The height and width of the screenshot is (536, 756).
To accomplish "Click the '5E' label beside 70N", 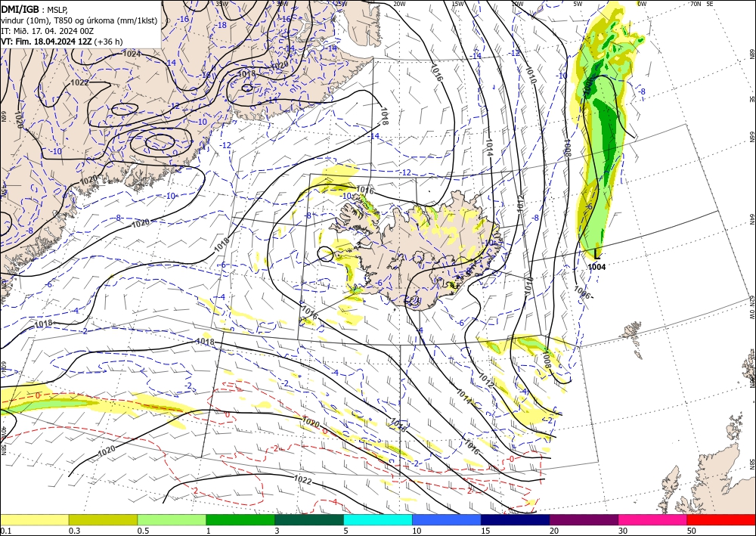I will tap(710, 4).
